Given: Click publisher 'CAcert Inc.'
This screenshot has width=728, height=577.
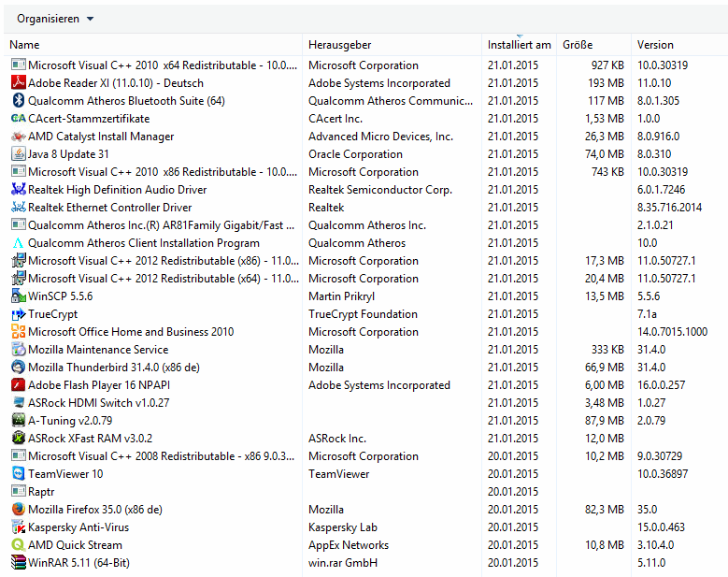Looking at the screenshot, I should (335, 119).
